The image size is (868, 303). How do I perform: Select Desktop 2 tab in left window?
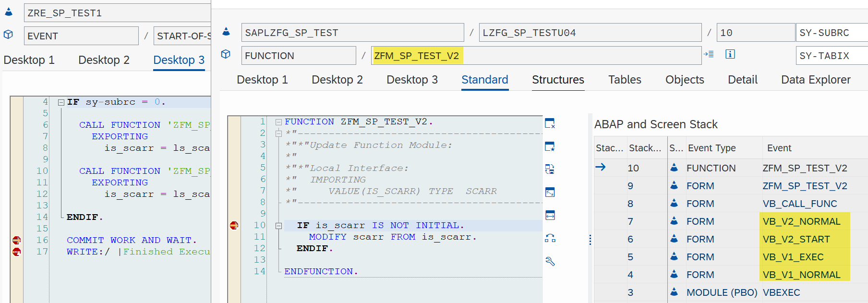104,60
